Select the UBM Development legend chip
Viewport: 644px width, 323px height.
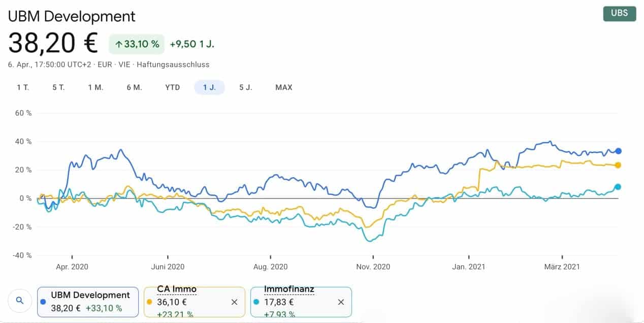(87, 302)
